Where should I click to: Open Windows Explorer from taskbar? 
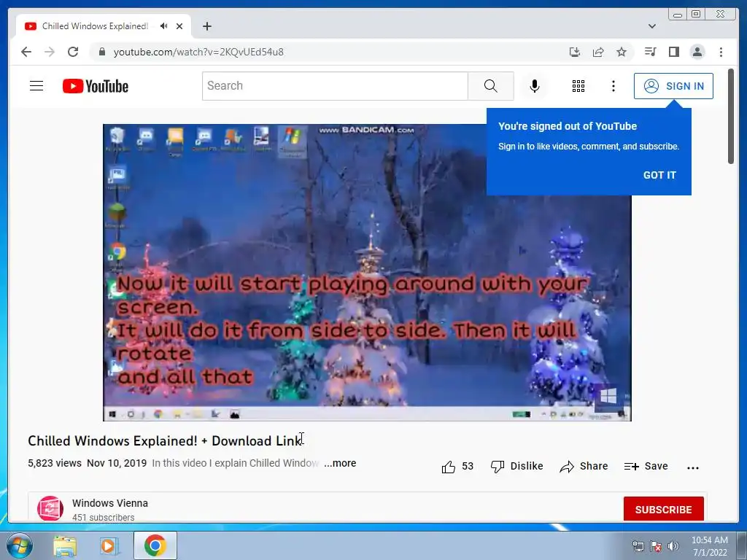coord(65,545)
